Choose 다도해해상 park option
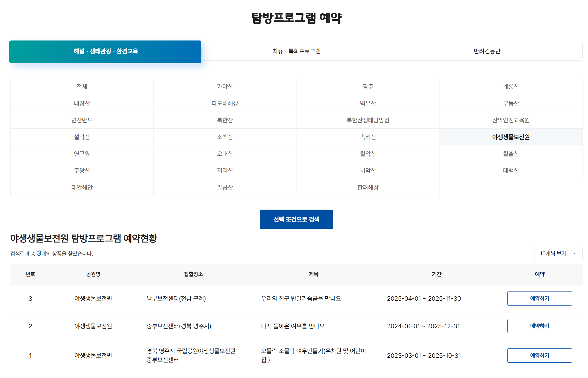 click(225, 103)
